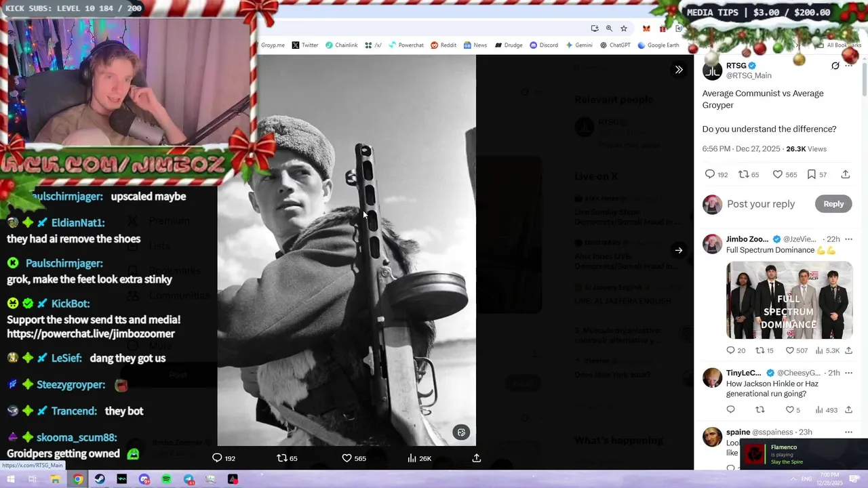Open the Chainlink bookmark
868x488 pixels.
pos(341,45)
